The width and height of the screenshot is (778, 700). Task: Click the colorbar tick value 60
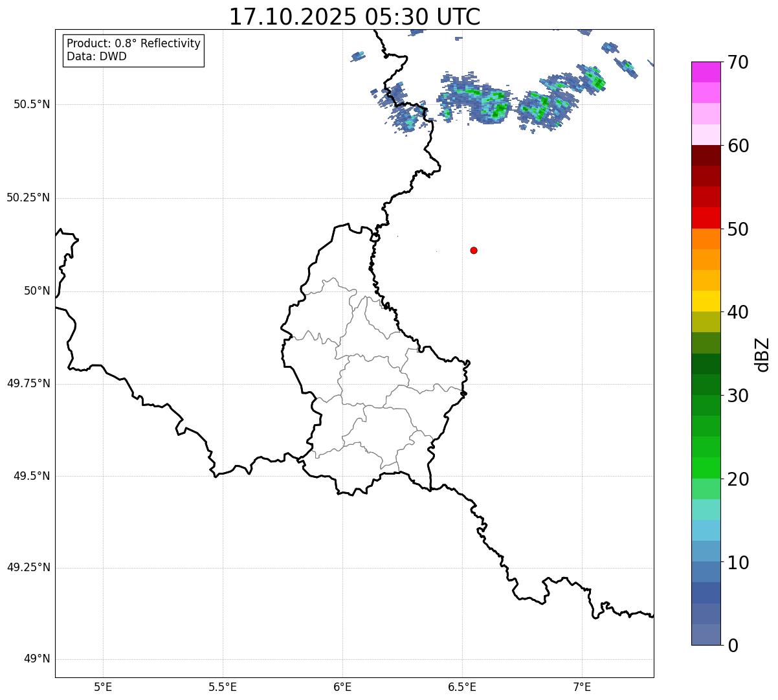point(738,146)
